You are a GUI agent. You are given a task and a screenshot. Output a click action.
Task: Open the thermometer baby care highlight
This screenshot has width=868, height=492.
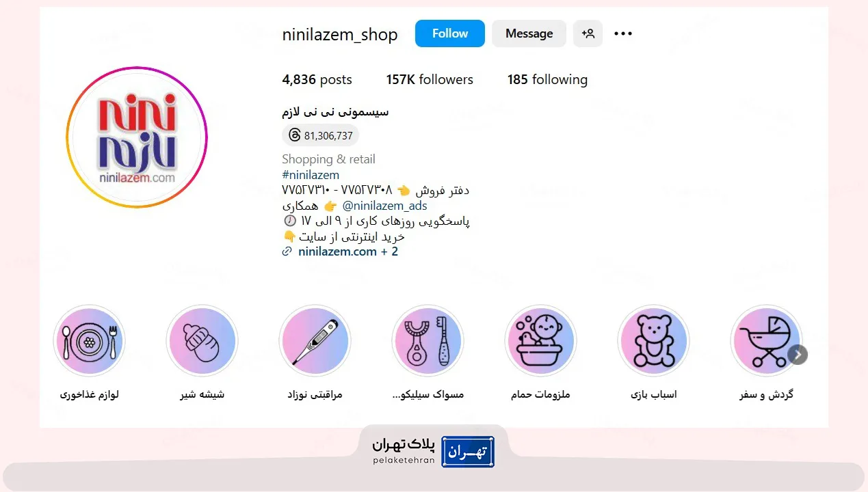(x=315, y=340)
